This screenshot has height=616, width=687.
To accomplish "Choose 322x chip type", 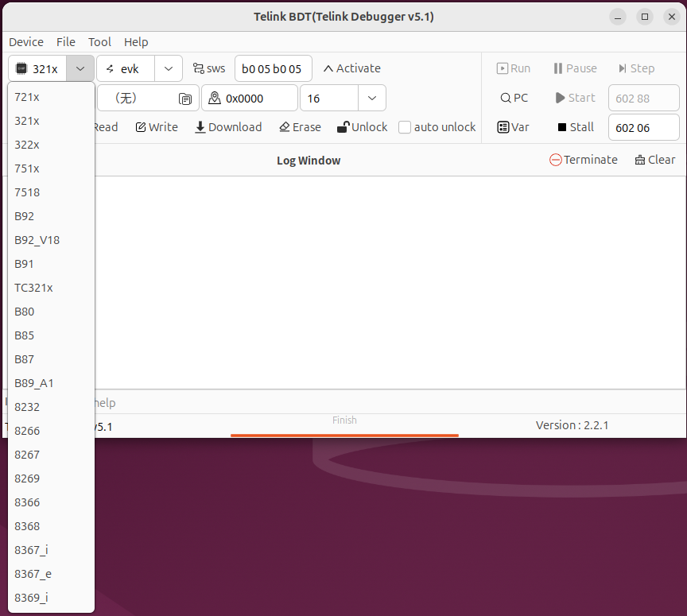I will (x=51, y=145).
